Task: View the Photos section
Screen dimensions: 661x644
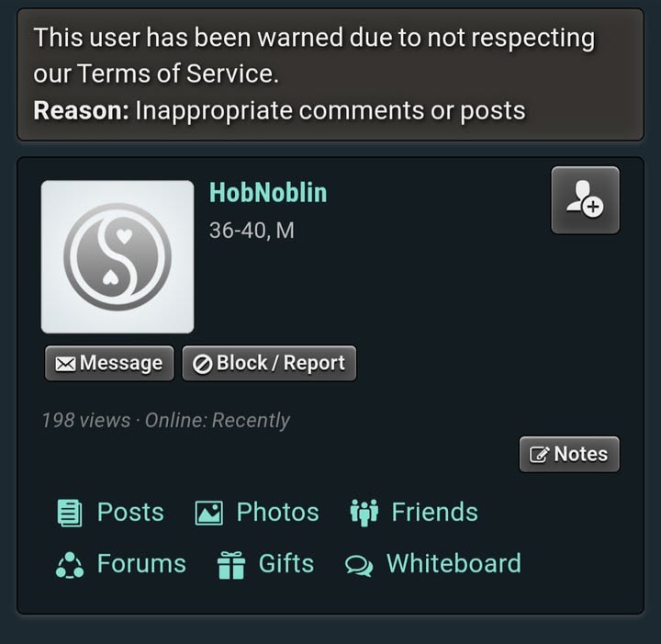Action: tap(277, 513)
